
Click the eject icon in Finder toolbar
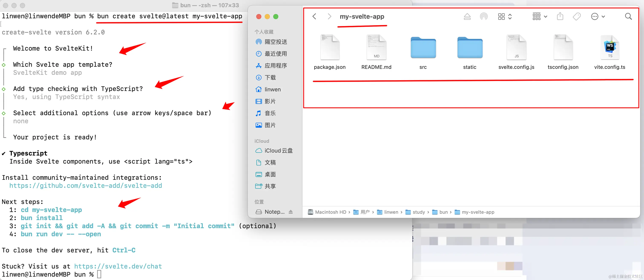467,17
